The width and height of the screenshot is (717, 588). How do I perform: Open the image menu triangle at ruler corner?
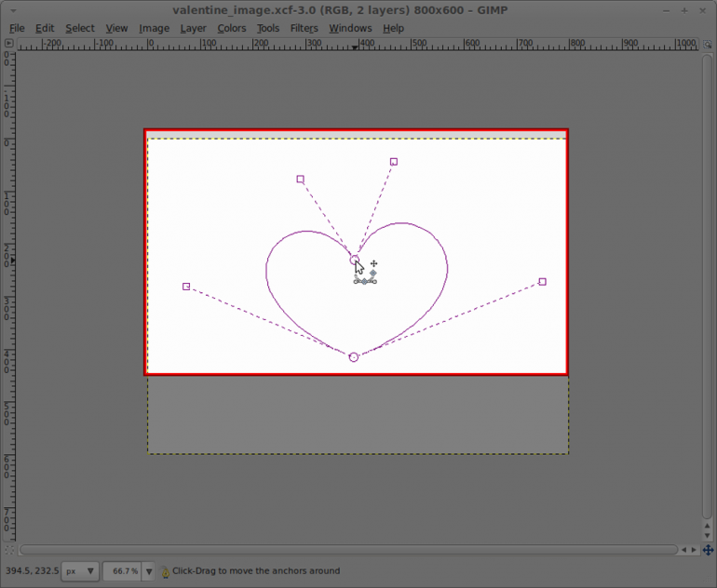coord(8,44)
